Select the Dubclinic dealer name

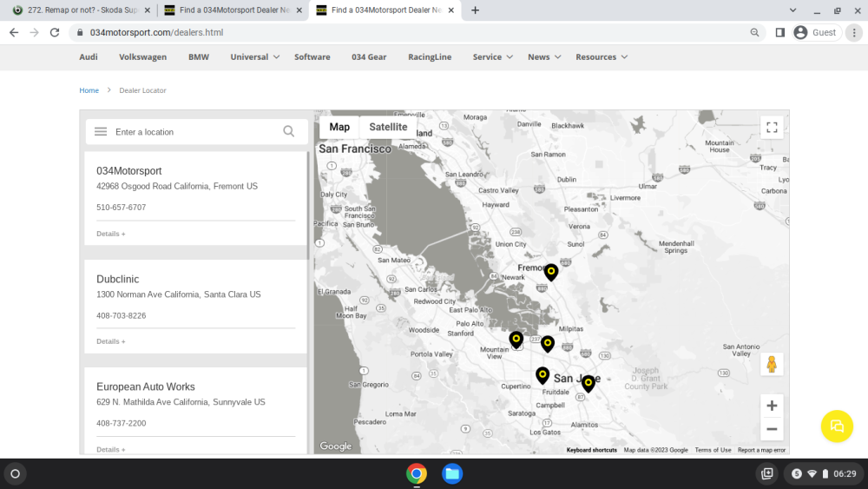coord(117,279)
